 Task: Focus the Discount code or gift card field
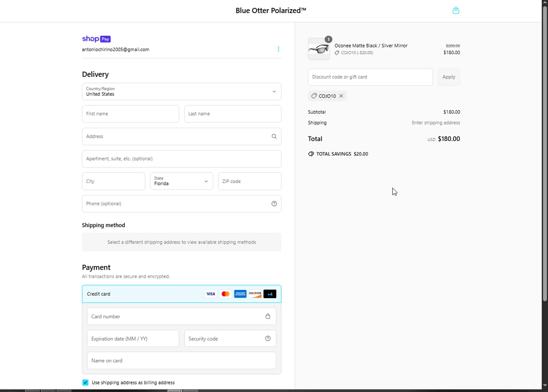pos(370,77)
